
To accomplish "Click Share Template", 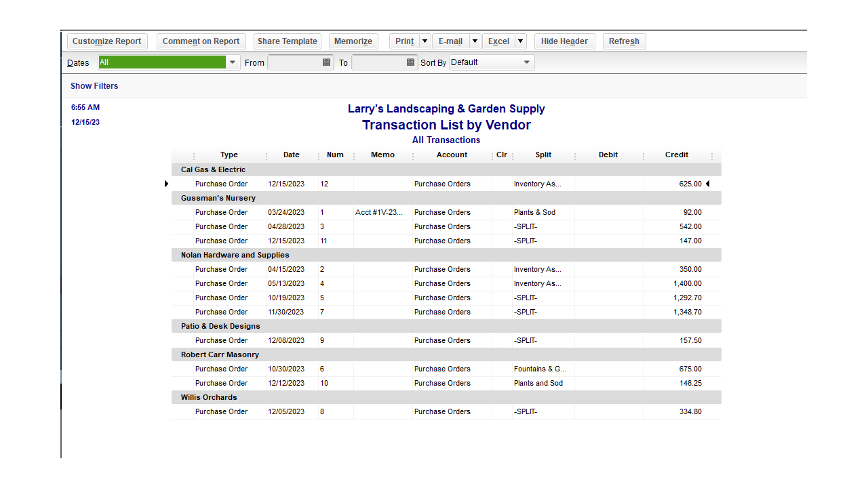I will tap(287, 41).
